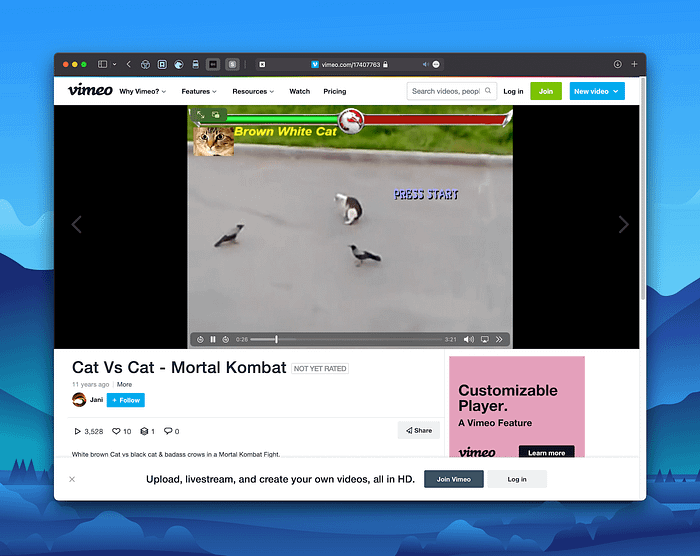Screen dimensions: 700x556
Task: Enable picture-in-picture icon at video top-left
Action: [x=216, y=115]
